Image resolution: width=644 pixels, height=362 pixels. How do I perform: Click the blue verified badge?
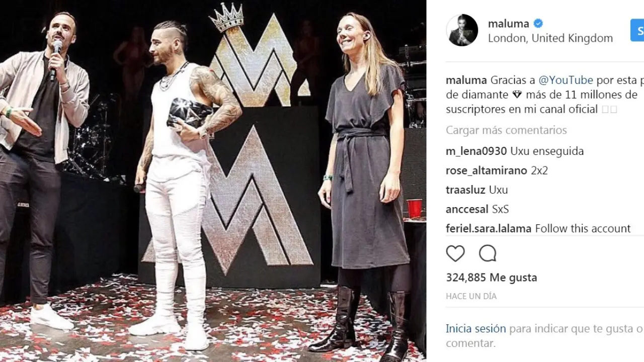538,23
